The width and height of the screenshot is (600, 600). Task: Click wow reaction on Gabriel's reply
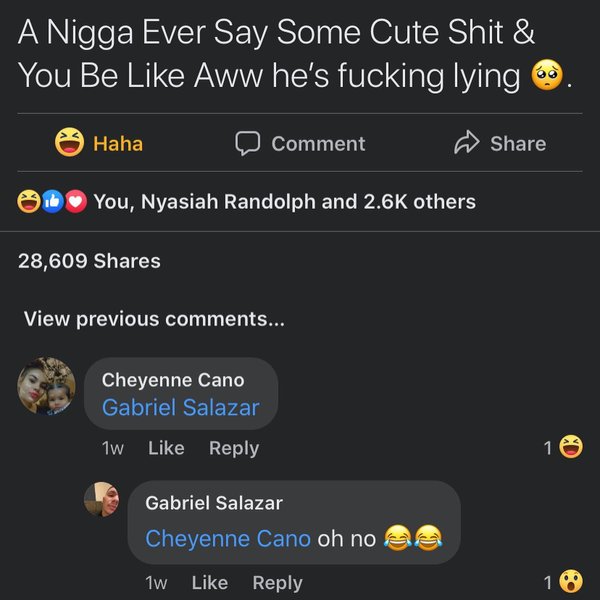(x=572, y=582)
